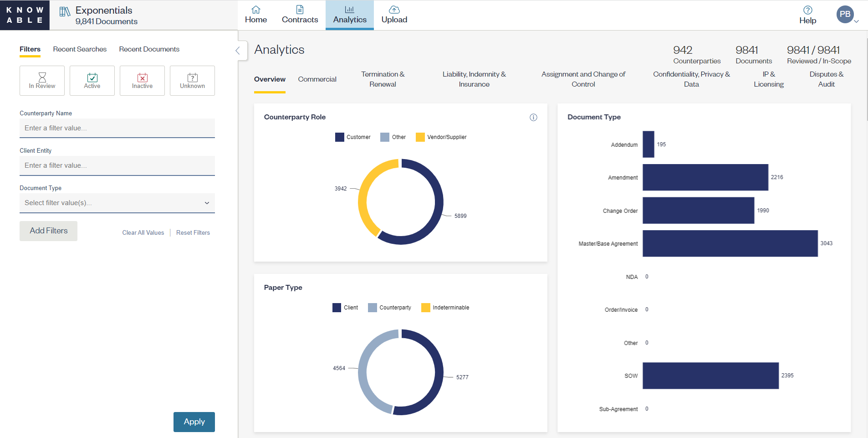Image resolution: width=868 pixels, height=438 pixels.
Task: Click the Vendor/Supplier yellow legend swatch
Action: point(420,137)
